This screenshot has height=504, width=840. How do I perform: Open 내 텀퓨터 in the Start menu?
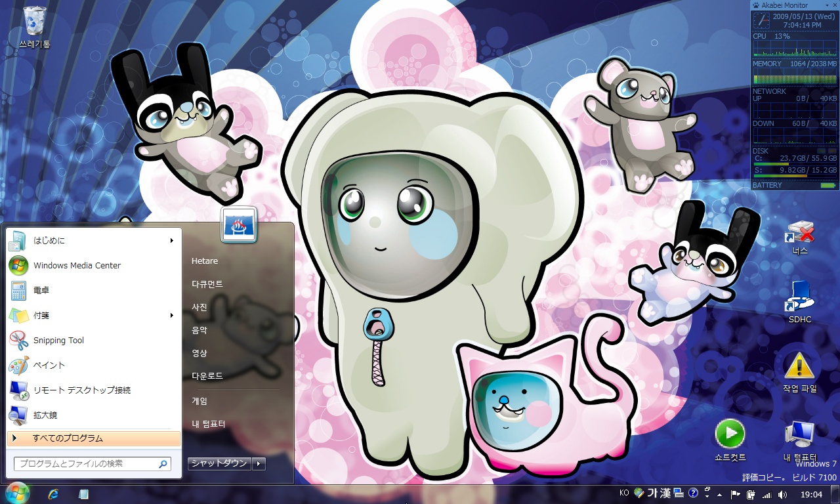(x=209, y=423)
